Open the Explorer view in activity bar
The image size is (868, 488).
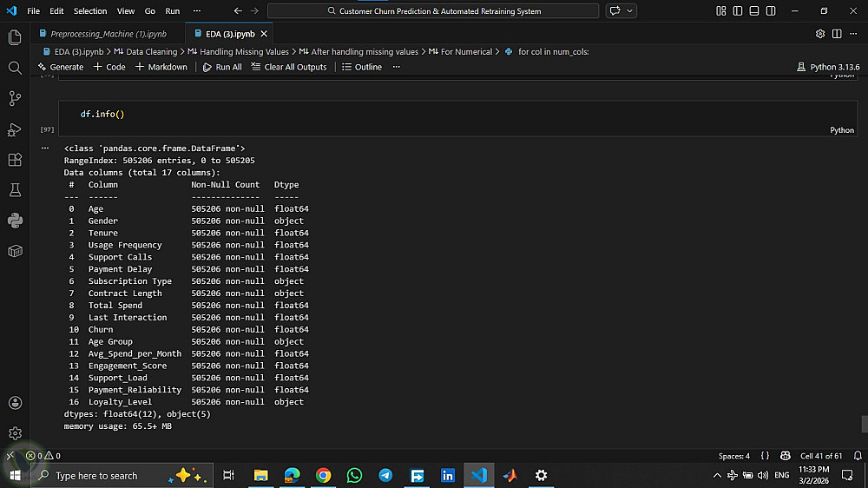[x=15, y=37]
